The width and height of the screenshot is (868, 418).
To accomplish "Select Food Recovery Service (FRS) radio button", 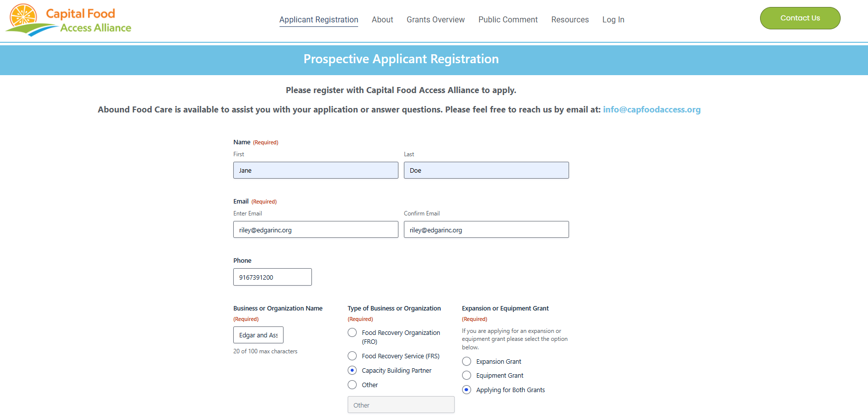I will [x=352, y=356].
